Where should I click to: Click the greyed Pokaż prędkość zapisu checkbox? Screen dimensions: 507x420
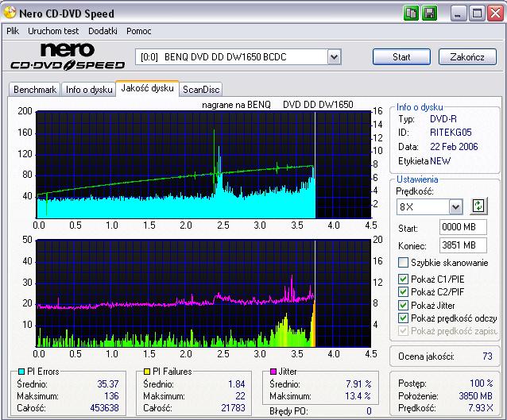tap(403, 331)
